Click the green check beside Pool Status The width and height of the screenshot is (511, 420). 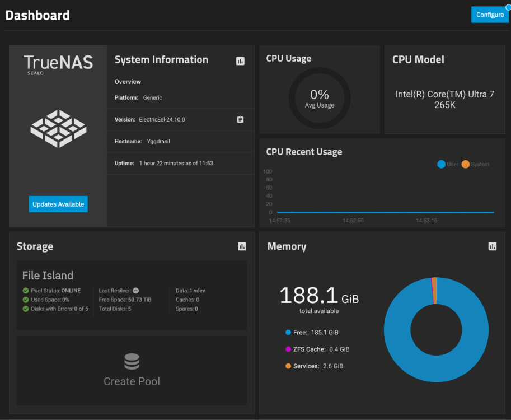26,291
